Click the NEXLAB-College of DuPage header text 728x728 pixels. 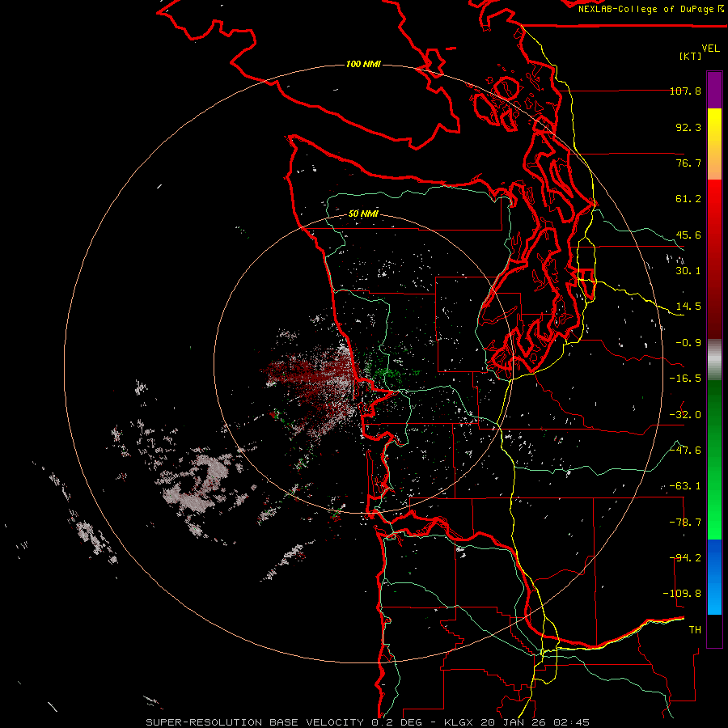[645, 9]
